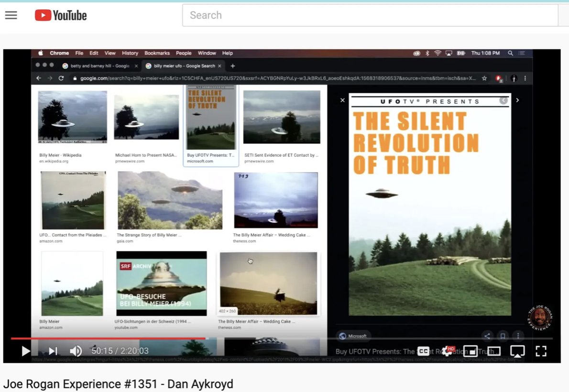Open UFO Contact from the Pleiades image
Viewport: 569px width, 392px height.
point(73,200)
